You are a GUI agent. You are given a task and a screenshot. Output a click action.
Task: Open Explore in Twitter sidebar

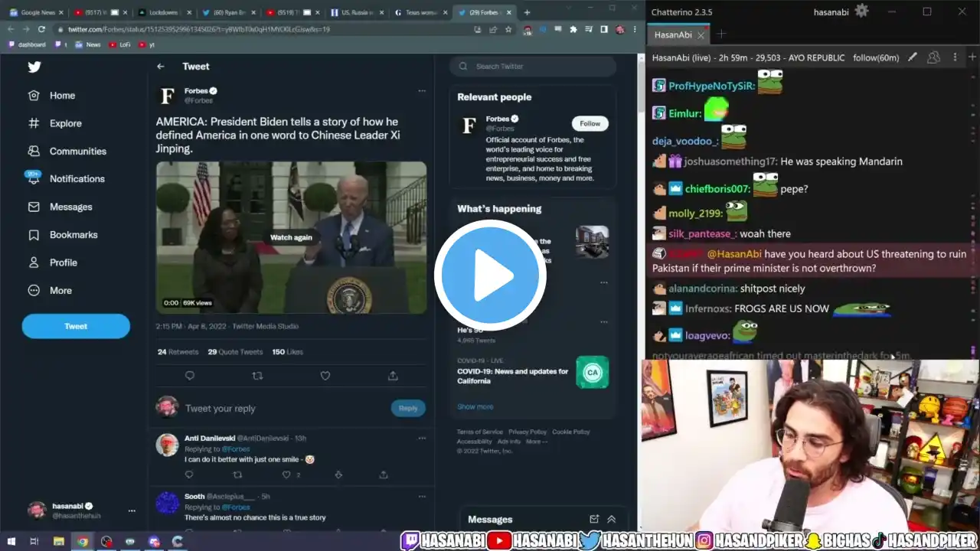tap(54, 123)
